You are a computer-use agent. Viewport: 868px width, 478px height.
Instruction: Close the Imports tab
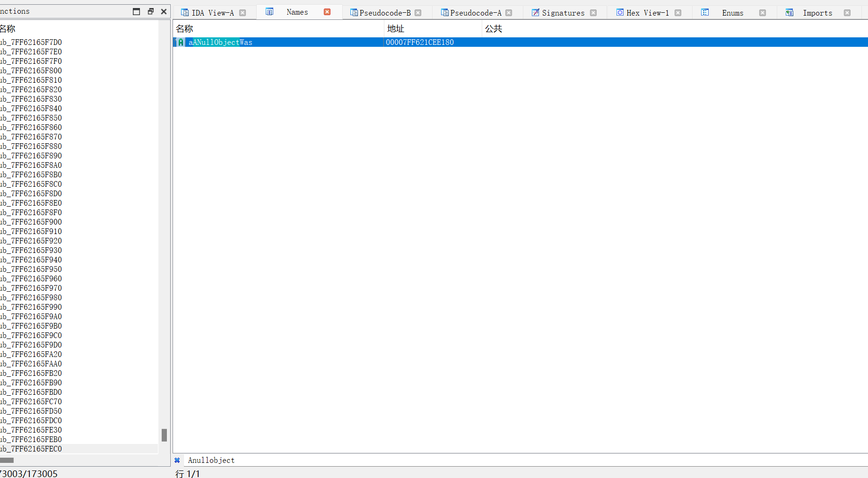point(847,13)
